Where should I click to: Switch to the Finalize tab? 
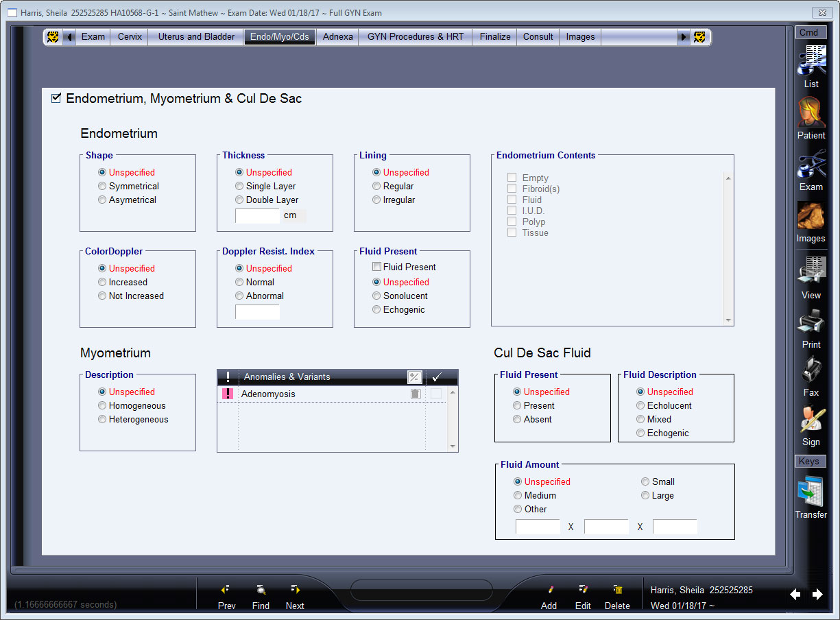pos(495,37)
